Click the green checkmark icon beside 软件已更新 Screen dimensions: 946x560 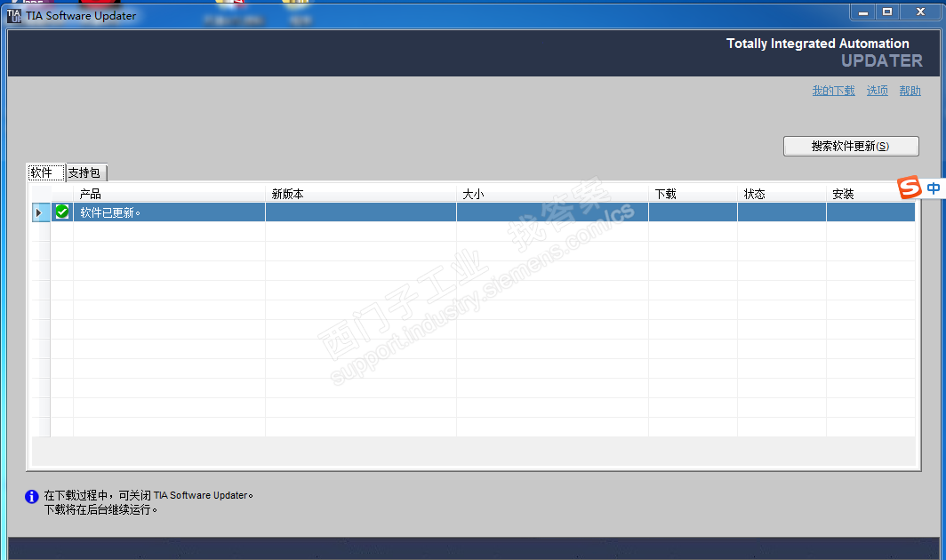pos(62,212)
